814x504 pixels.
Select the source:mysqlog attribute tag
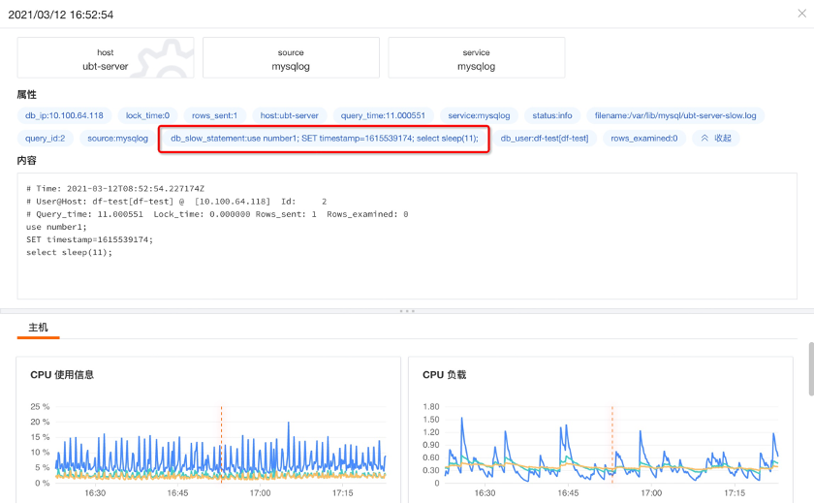(118, 138)
